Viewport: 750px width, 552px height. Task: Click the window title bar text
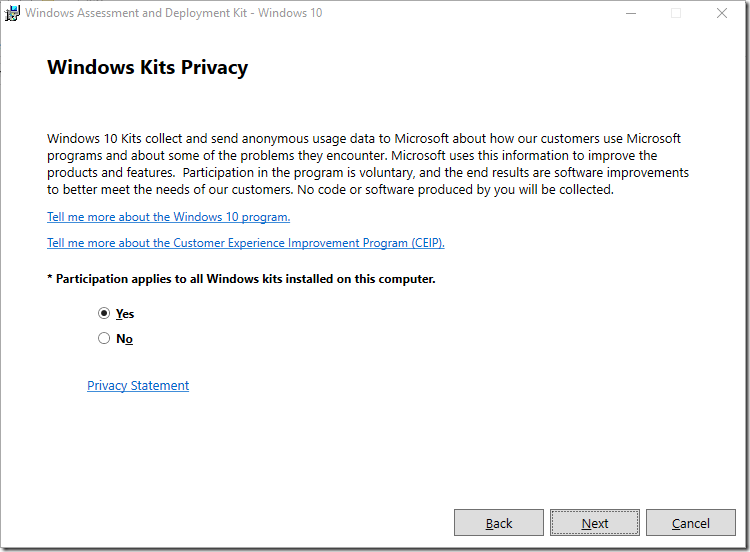(173, 14)
